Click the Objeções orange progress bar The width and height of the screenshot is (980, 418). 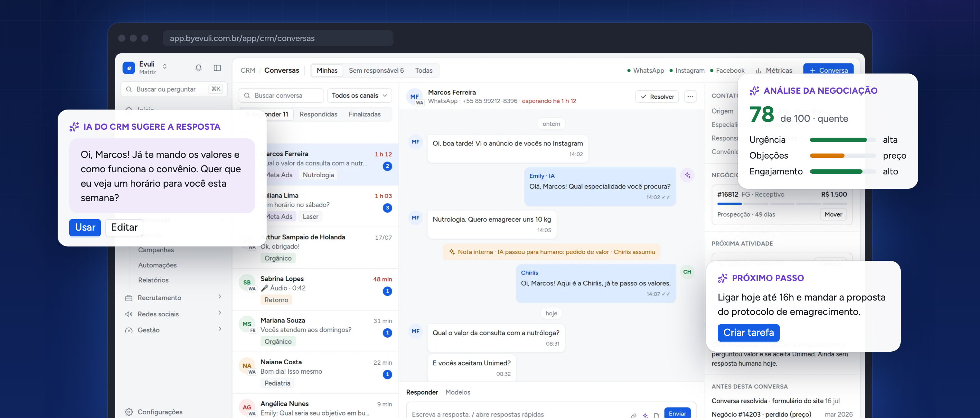pyautogui.click(x=827, y=156)
